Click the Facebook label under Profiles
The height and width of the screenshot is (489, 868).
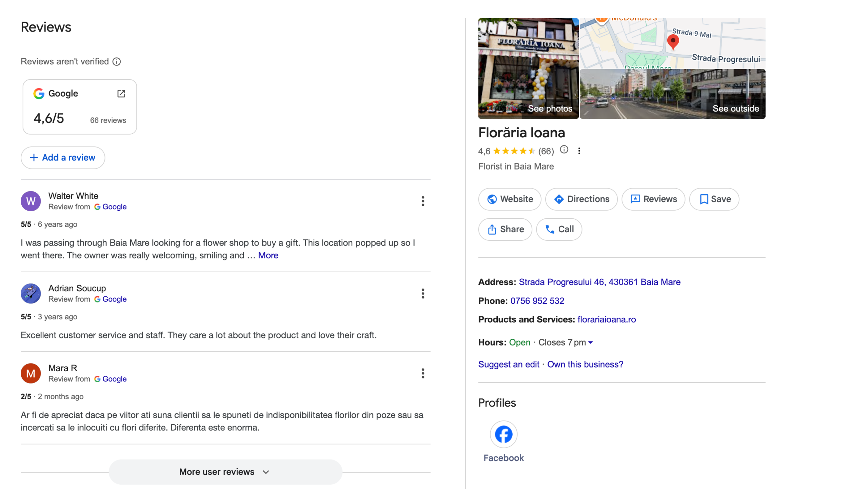tap(504, 458)
